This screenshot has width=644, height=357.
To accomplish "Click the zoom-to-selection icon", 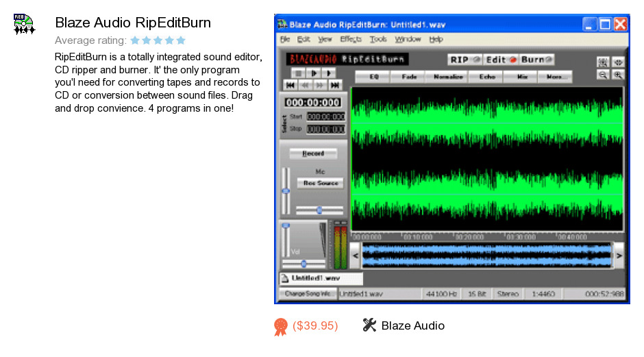I will [603, 62].
